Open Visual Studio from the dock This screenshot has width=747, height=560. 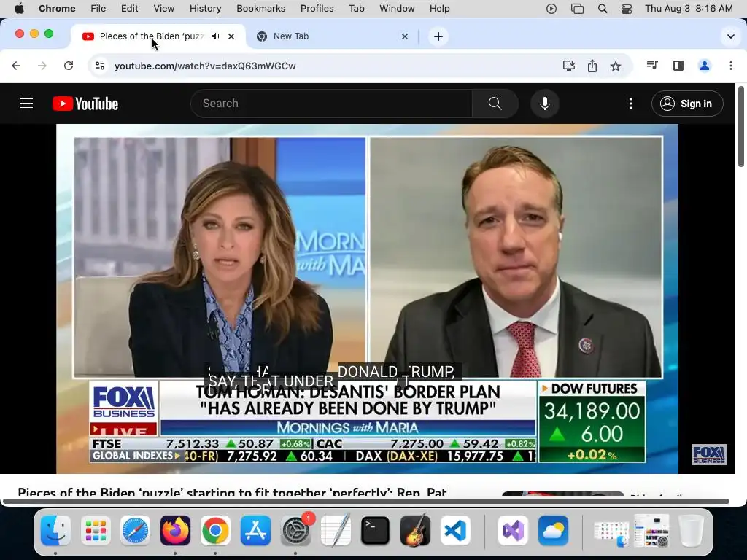tap(513, 530)
